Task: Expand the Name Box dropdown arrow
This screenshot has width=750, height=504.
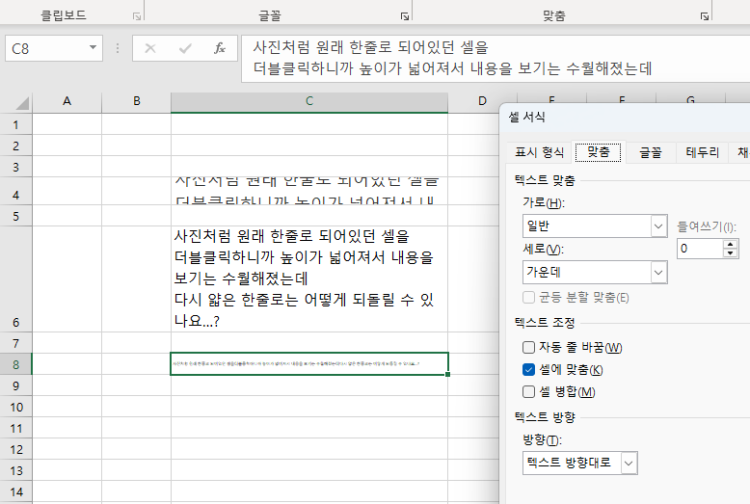Action: click(93, 48)
